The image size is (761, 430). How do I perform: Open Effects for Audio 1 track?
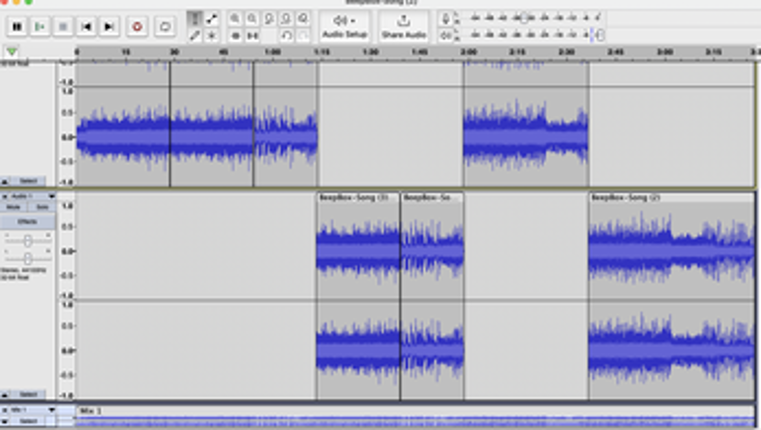pos(28,221)
